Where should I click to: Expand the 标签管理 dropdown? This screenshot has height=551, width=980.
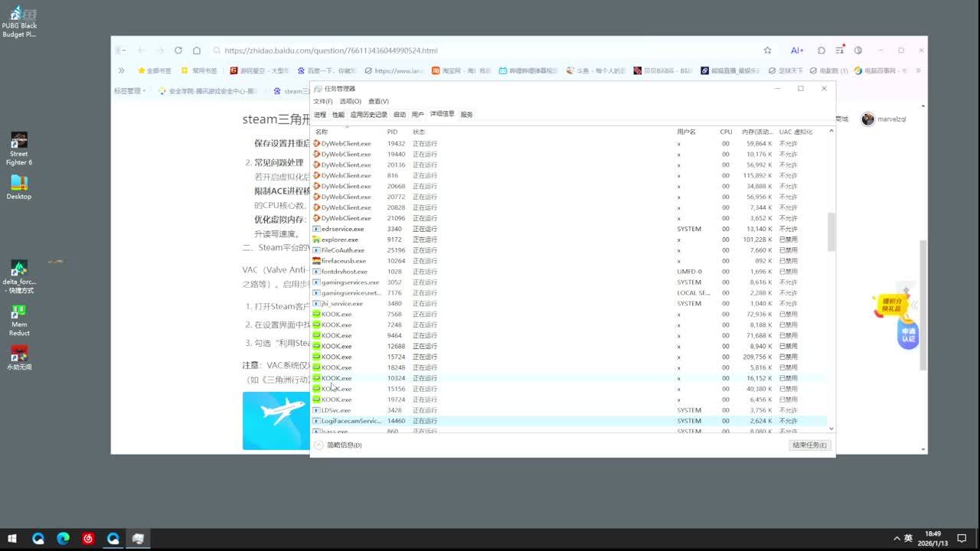click(129, 91)
